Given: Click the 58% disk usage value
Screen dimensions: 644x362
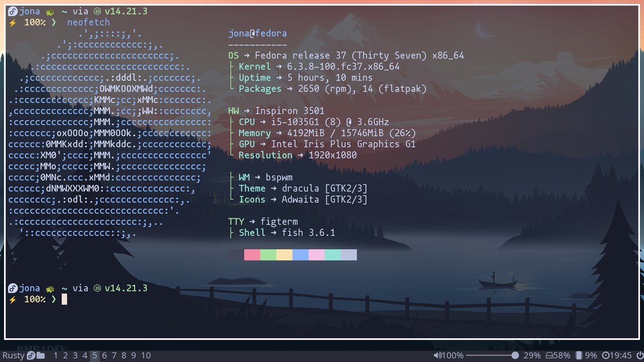Looking at the screenshot, I should click(x=562, y=355).
